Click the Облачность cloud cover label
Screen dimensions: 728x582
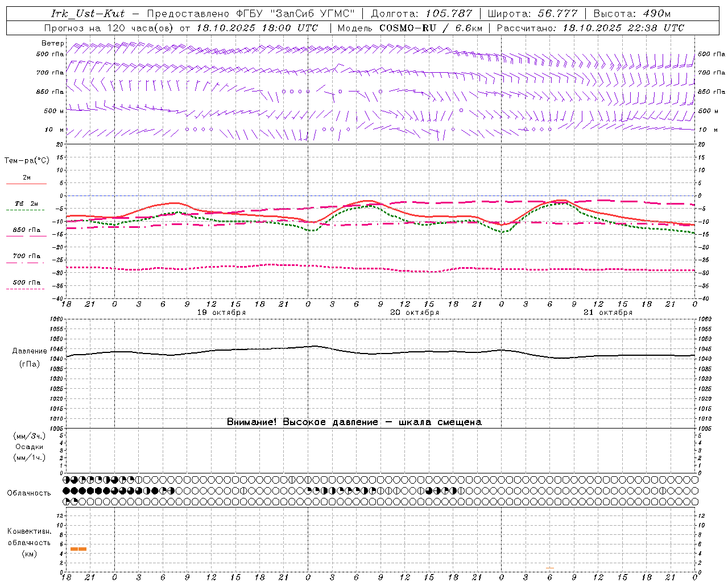pos(29,493)
